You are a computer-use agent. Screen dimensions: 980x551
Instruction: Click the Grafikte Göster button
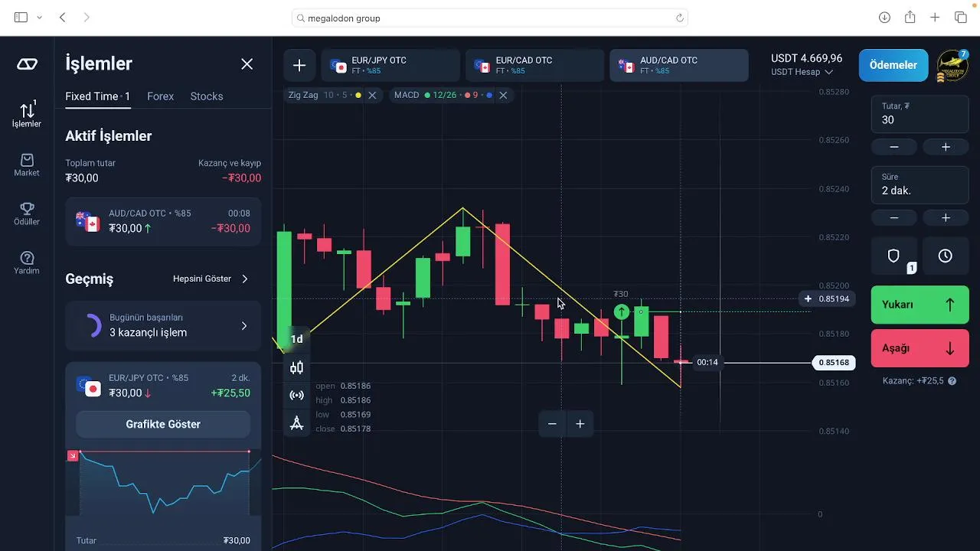pos(163,424)
